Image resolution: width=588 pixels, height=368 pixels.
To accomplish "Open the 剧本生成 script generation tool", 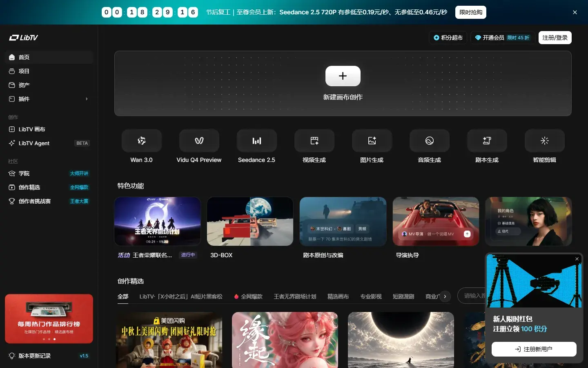I will 487,141.
